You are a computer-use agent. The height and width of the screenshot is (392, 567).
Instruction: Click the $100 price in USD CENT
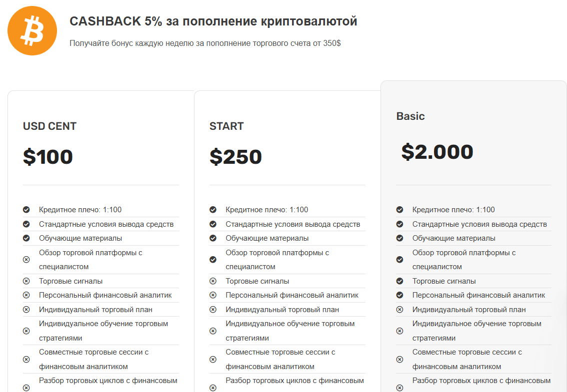point(47,157)
